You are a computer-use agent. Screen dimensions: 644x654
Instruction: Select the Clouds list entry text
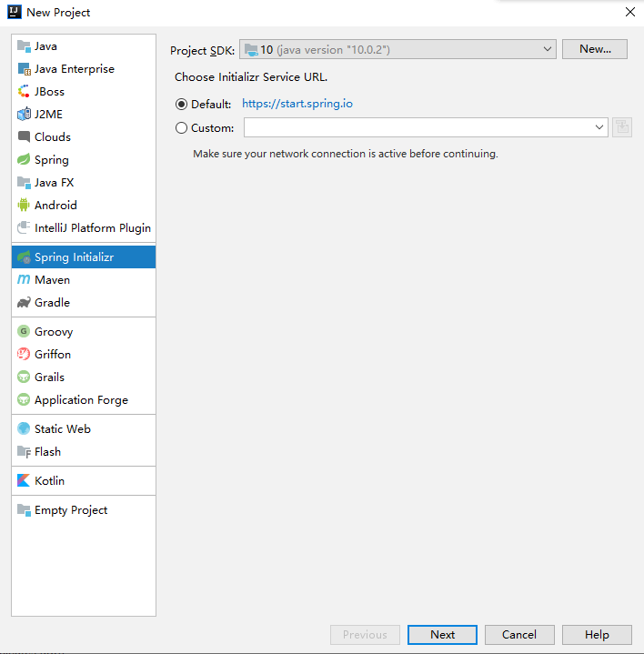pyautogui.click(x=53, y=136)
